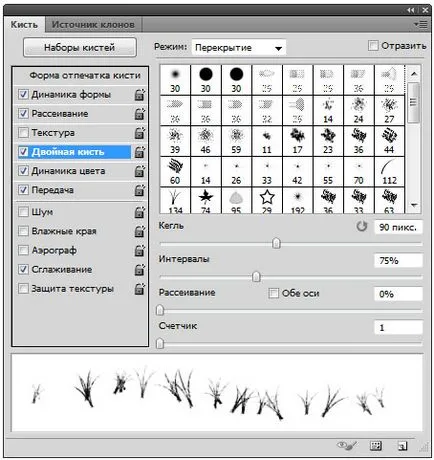Check the Влажные края option
Screen dimensions: 434x460
coord(23,231)
